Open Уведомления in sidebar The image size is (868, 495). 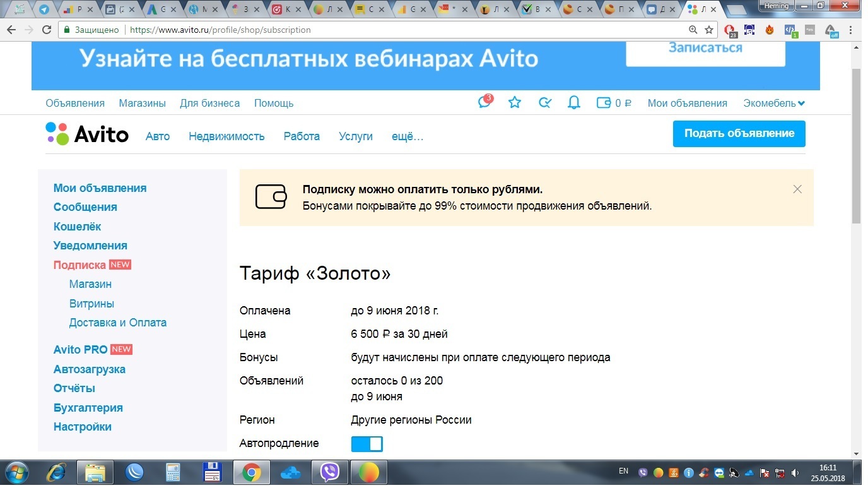coord(90,246)
